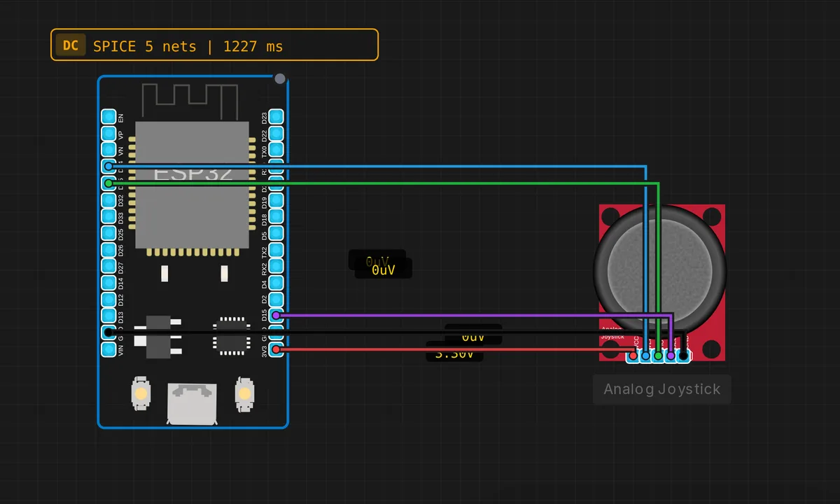
Task: Click the Analog Joystick label
Action: point(662,390)
